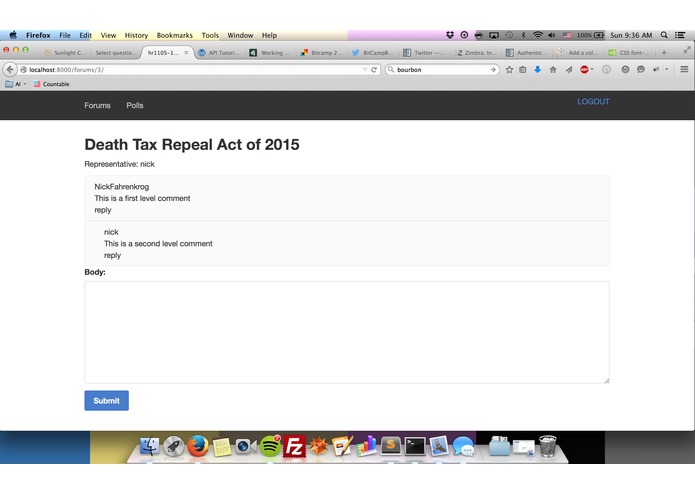The height and width of the screenshot is (494, 695).
Task: Open the URL bar history dropdown arrow
Action: click(x=365, y=70)
